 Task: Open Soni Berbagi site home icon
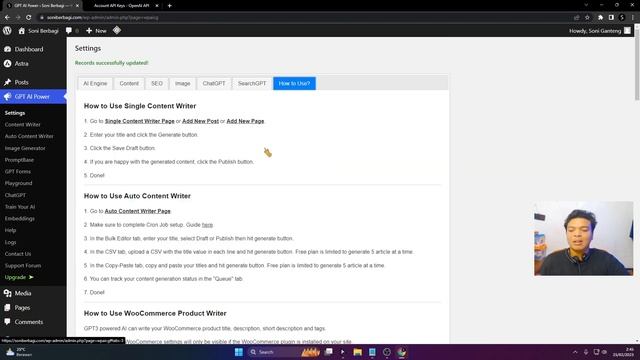[22, 31]
